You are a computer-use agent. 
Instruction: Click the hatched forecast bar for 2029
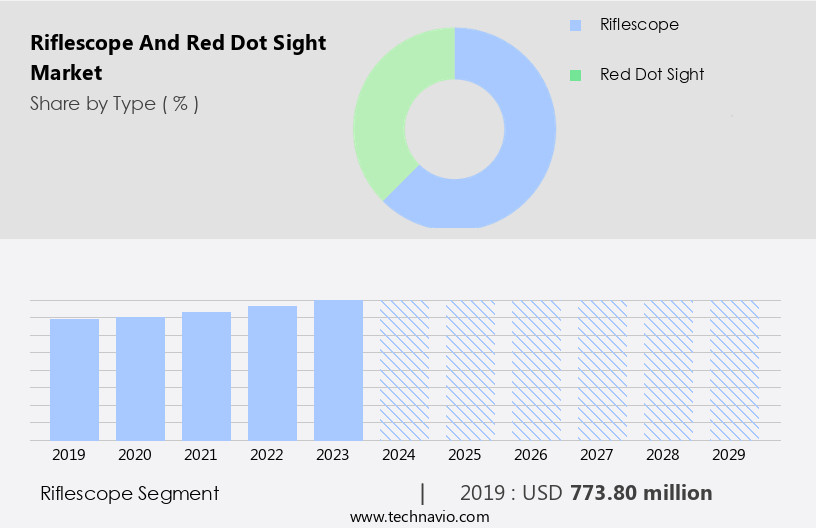click(x=734, y=370)
